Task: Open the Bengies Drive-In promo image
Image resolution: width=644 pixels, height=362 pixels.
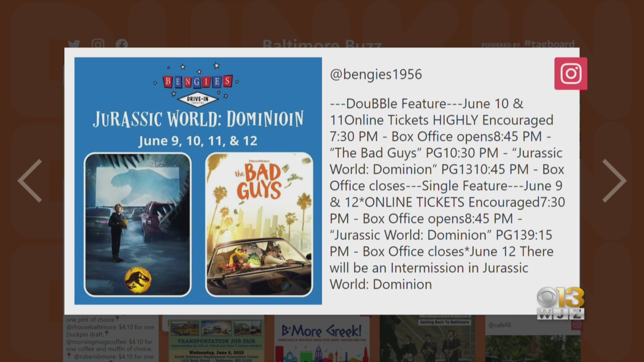Action: pos(198,181)
